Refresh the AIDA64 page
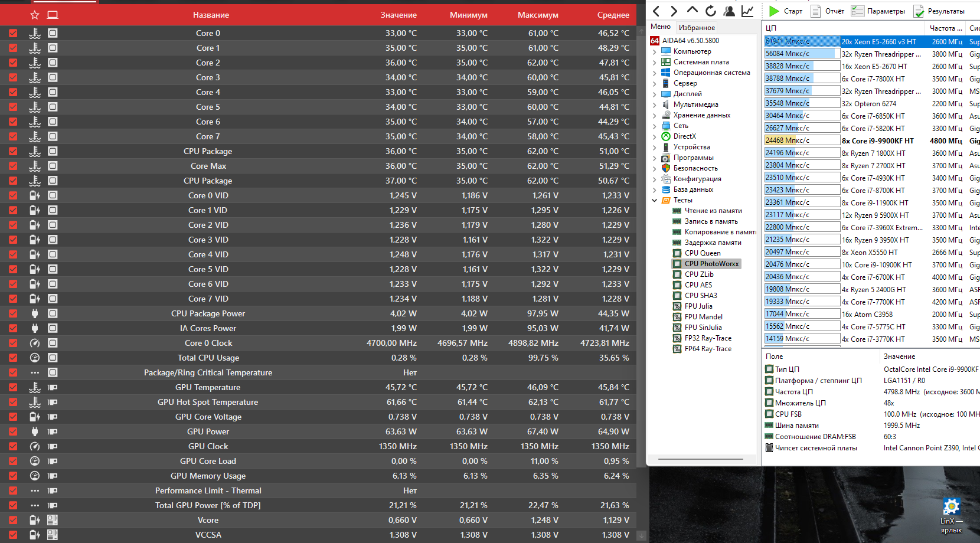This screenshot has width=980, height=543. pyautogui.click(x=711, y=11)
